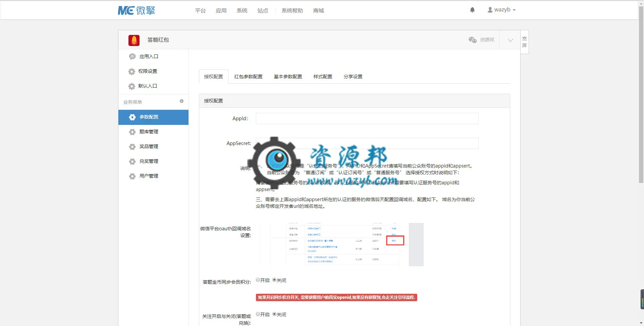Select 关闭 for 答题金币同步会员积分
644x326 pixels.
(274, 280)
